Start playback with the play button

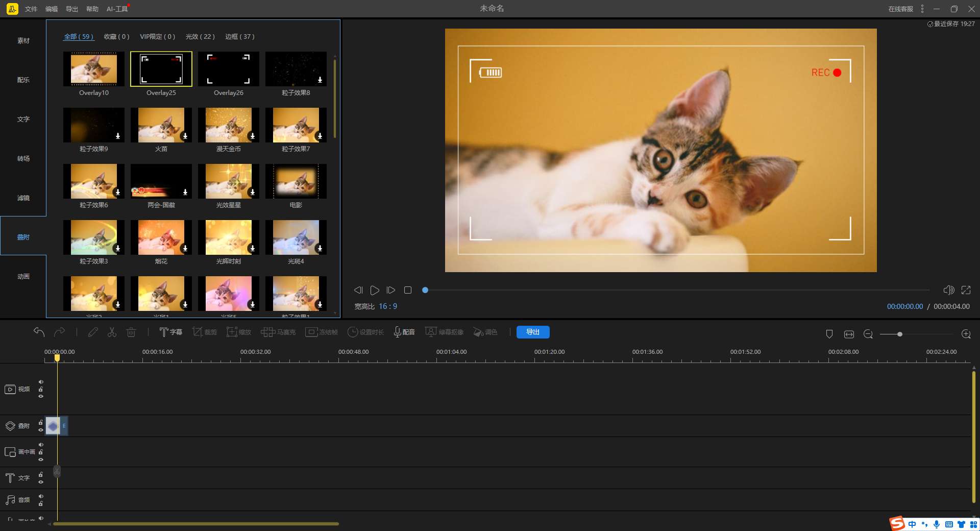(375, 290)
